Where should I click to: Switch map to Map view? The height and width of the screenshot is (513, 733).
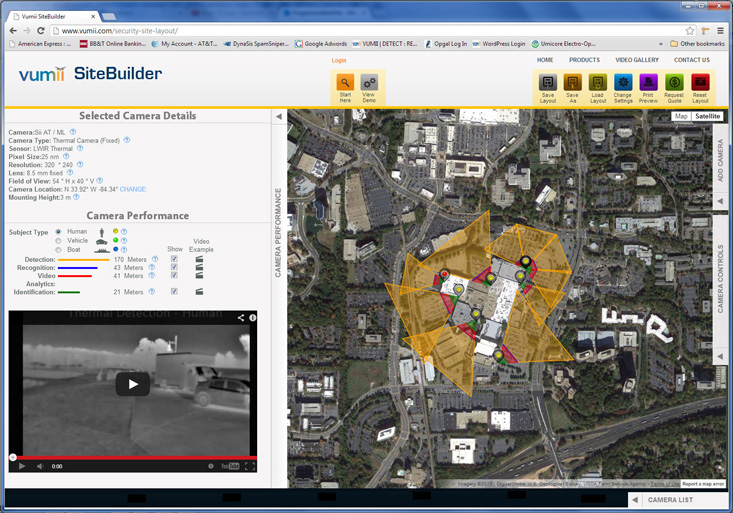(681, 116)
